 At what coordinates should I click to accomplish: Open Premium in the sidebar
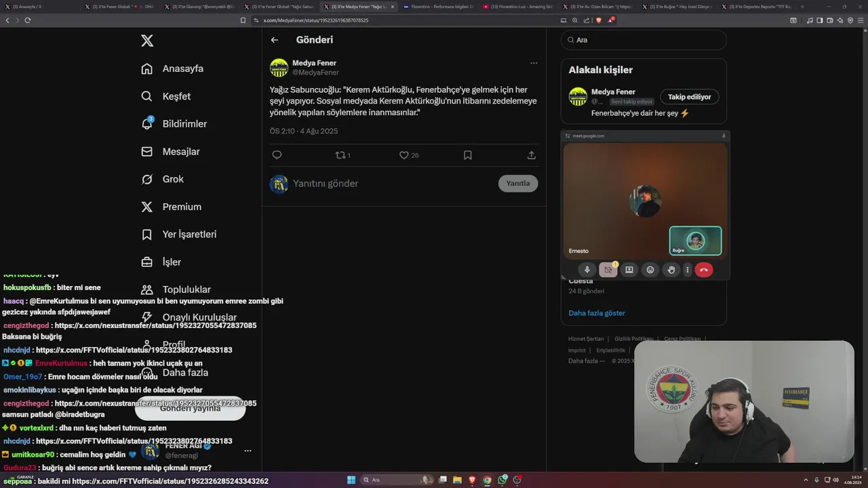[x=171, y=207]
